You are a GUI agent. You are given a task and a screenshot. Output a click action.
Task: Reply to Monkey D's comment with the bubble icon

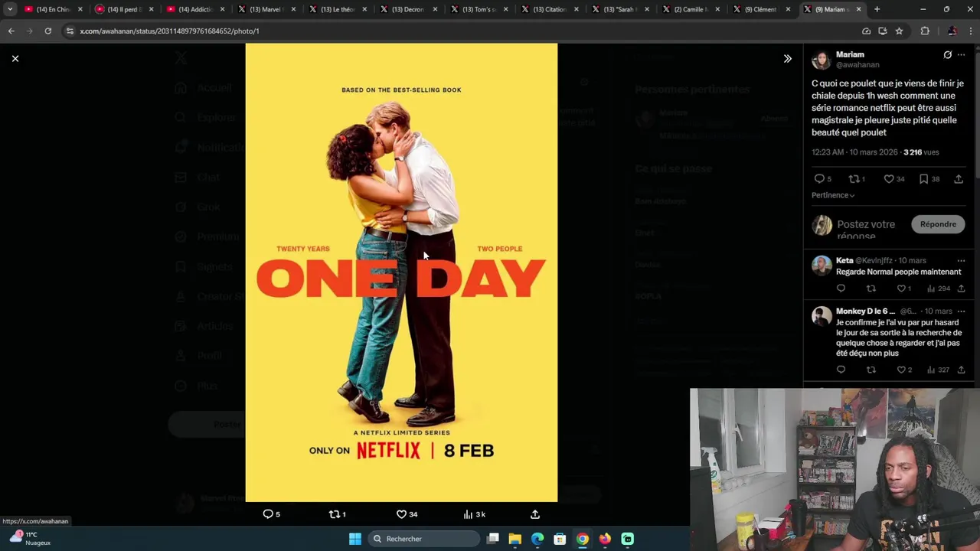(841, 370)
